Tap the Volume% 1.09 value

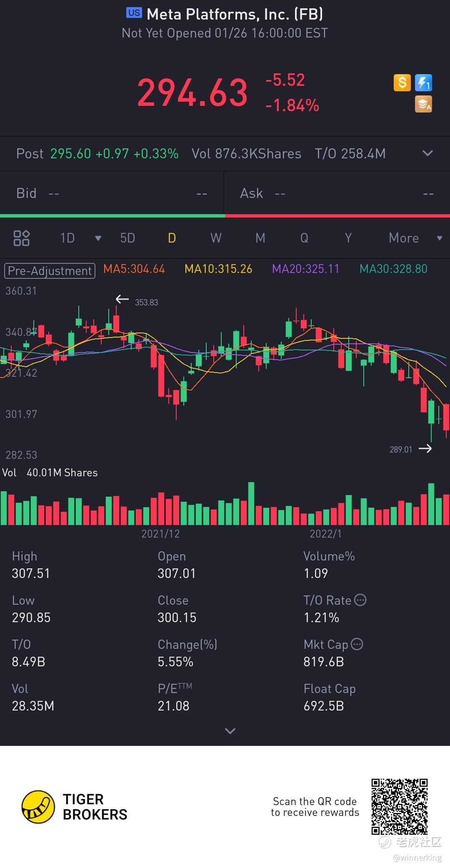pyautogui.click(x=316, y=573)
